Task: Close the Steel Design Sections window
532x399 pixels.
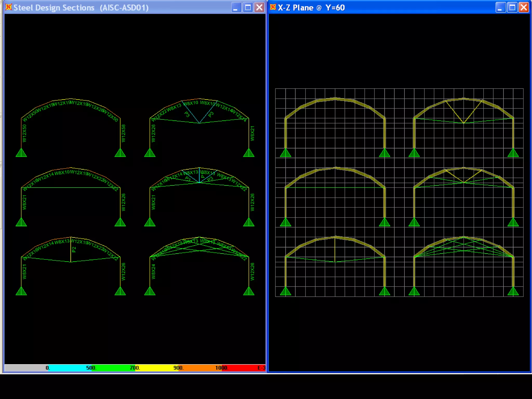Action: [259, 8]
